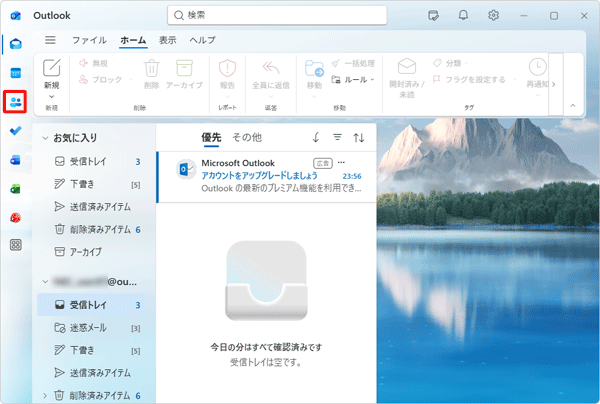Screen dimensions: 600x404
Task: Open the message list filter icon
Action: click(337, 137)
